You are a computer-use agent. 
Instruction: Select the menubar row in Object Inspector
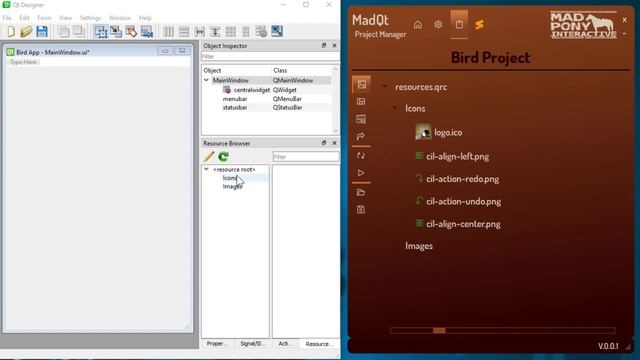coord(267,99)
